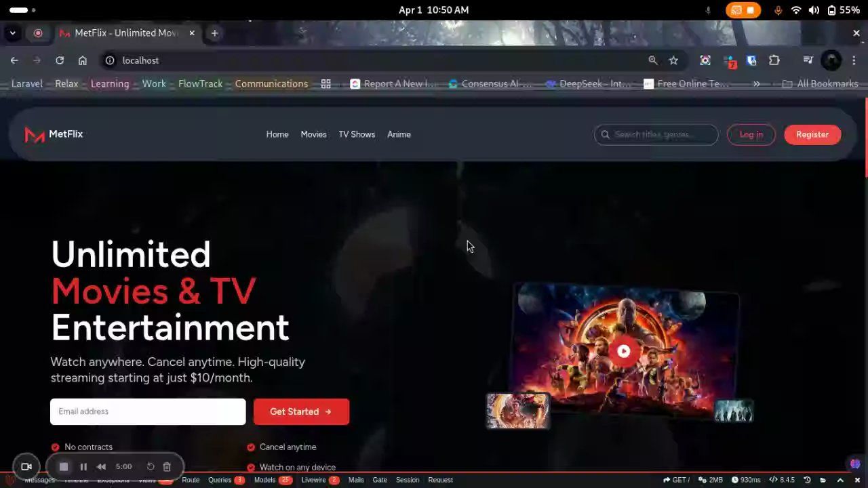Open the All Bookmarks folder
The width and height of the screenshot is (868, 488).
tap(821, 83)
